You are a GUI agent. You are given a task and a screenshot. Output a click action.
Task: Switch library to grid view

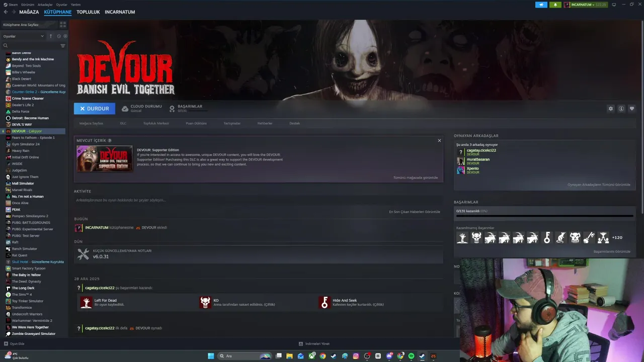click(63, 24)
